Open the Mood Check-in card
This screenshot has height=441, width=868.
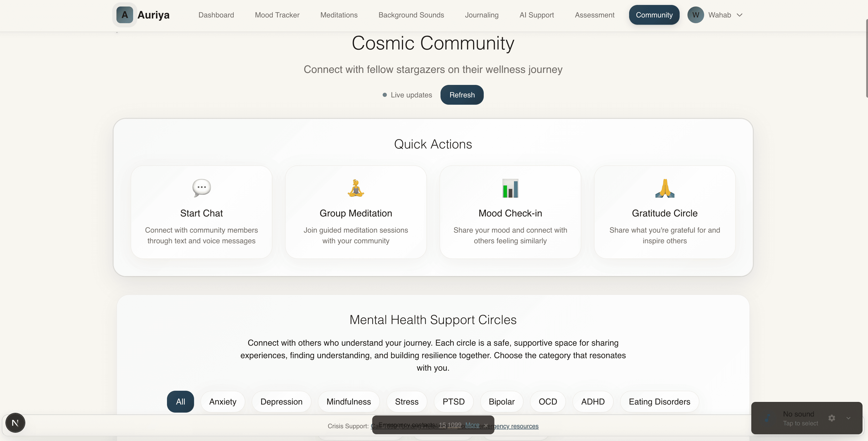[x=510, y=212]
